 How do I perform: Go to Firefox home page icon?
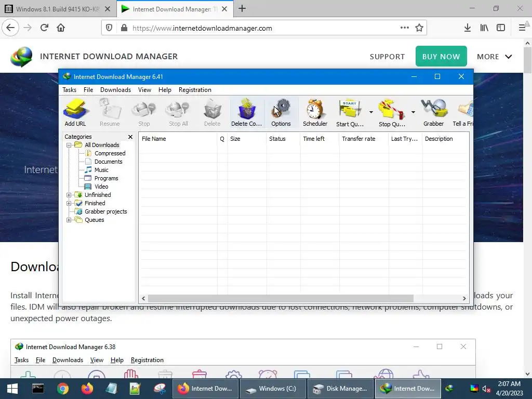tap(61, 28)
